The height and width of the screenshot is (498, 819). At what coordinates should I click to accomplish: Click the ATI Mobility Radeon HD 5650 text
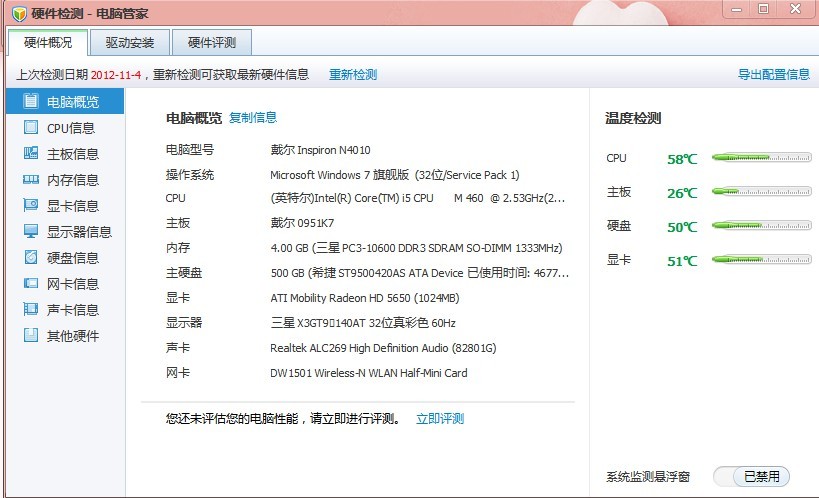365,298
